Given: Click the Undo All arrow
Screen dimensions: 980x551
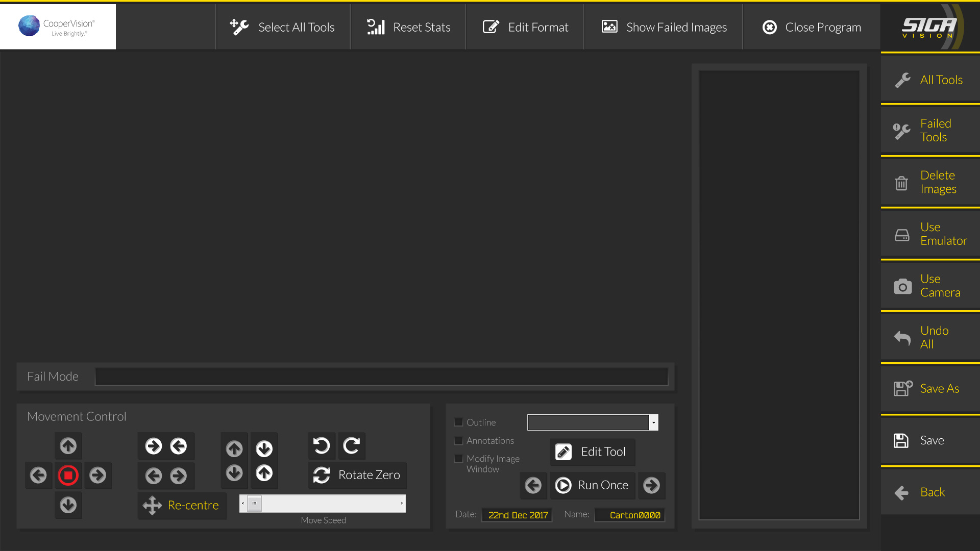Looking at the screenshot, I should click(x=902, y=338).
